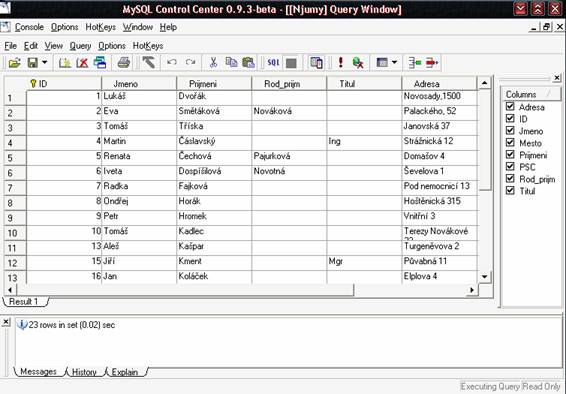Click the red arrow export icon
The image size is (566, 394).
point(432,63)
